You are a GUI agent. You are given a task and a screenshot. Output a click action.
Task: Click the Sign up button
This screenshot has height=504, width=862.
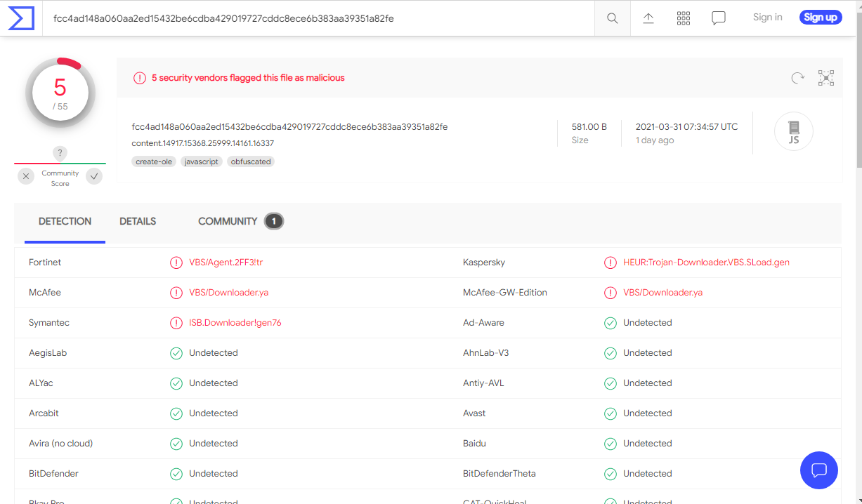[x=821, y=18]
